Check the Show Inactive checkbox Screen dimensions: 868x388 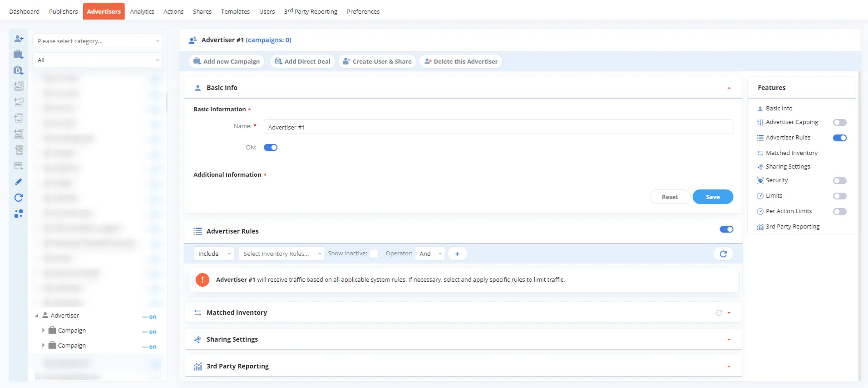pos(374,254)
